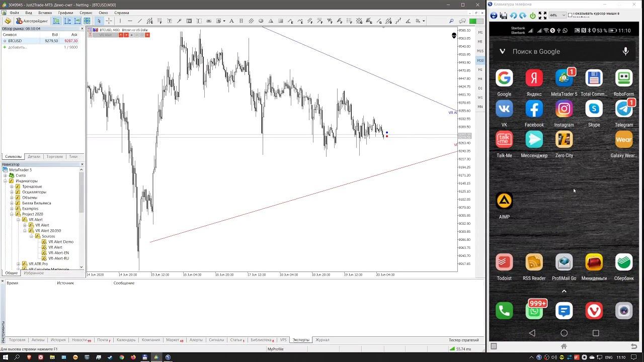Tap Google voice search microphone

[x=626, y=51]
